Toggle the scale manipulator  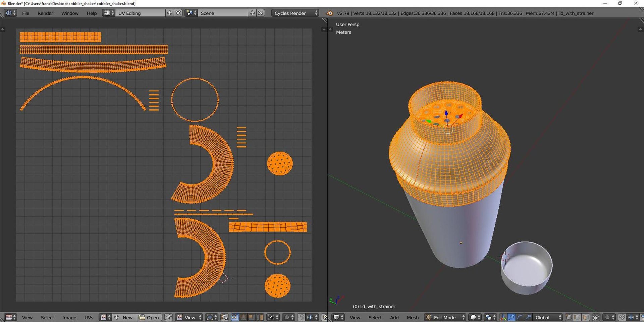[528, 317]
